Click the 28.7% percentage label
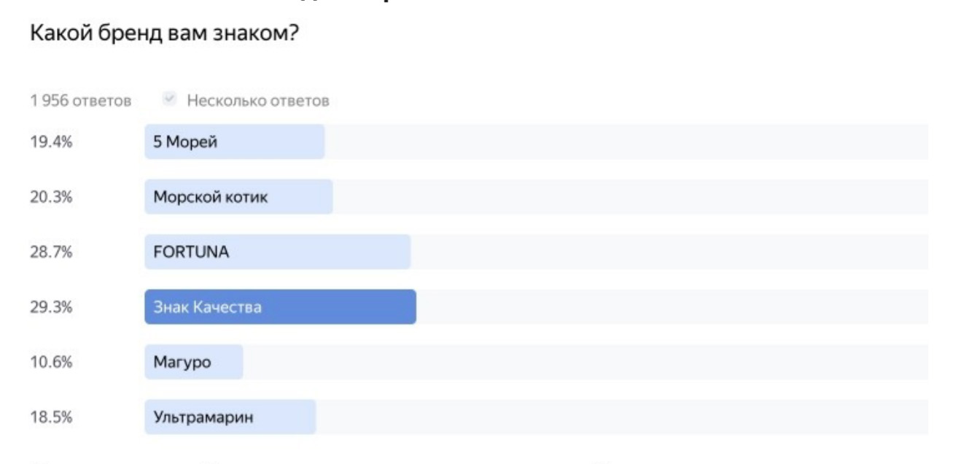Viewport: 980px width, 464px height. coord(51,252)
